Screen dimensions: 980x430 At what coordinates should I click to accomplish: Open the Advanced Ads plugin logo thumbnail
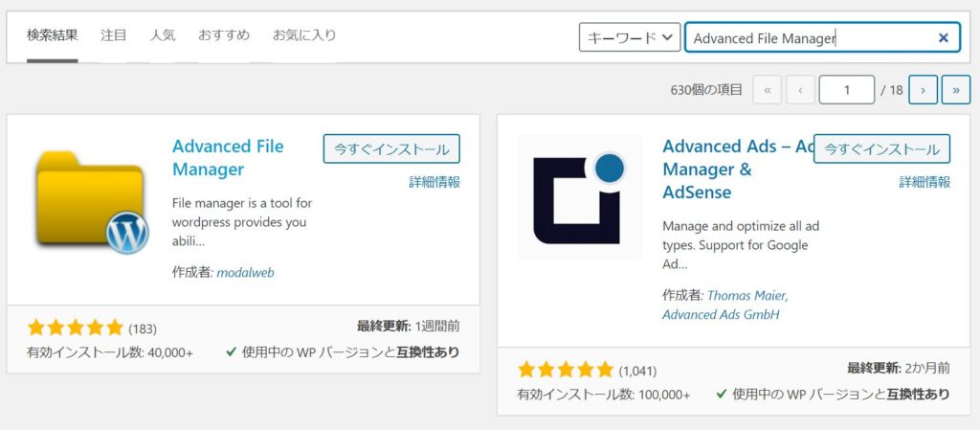coord(579,196)
